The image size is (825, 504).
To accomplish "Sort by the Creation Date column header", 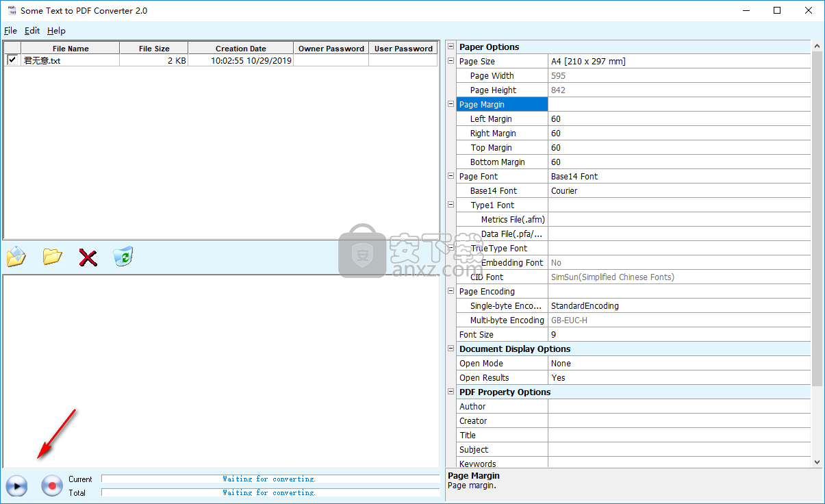I will pyautogui.click(x=241, y=48).
